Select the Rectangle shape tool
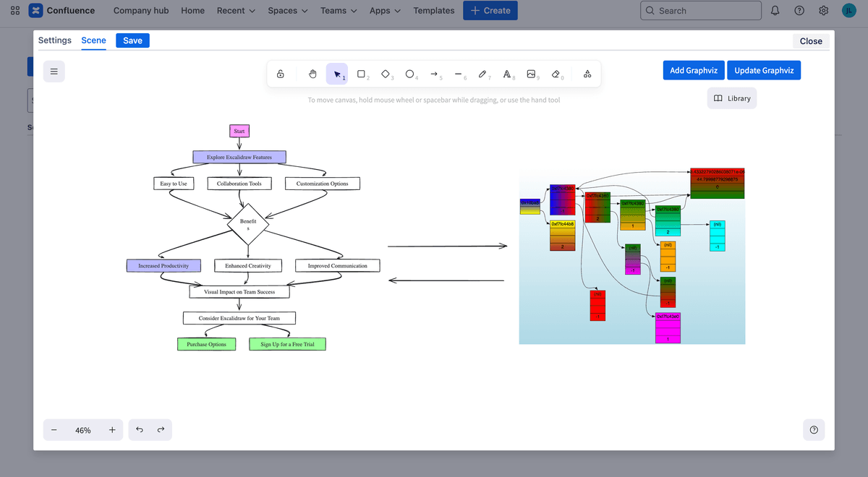868x477 pixels. point(362,74)
